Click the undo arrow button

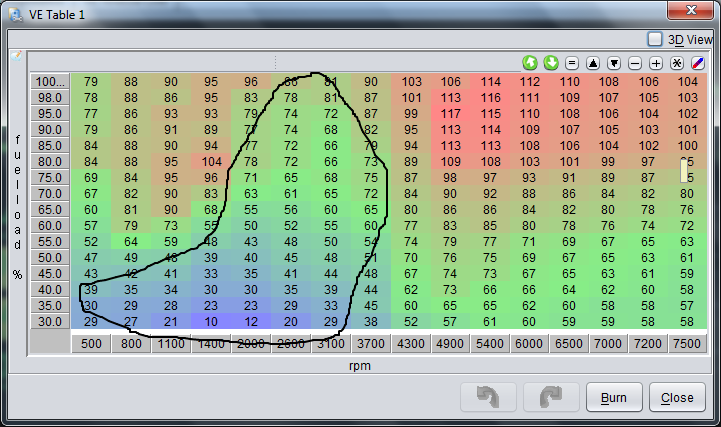488,397
